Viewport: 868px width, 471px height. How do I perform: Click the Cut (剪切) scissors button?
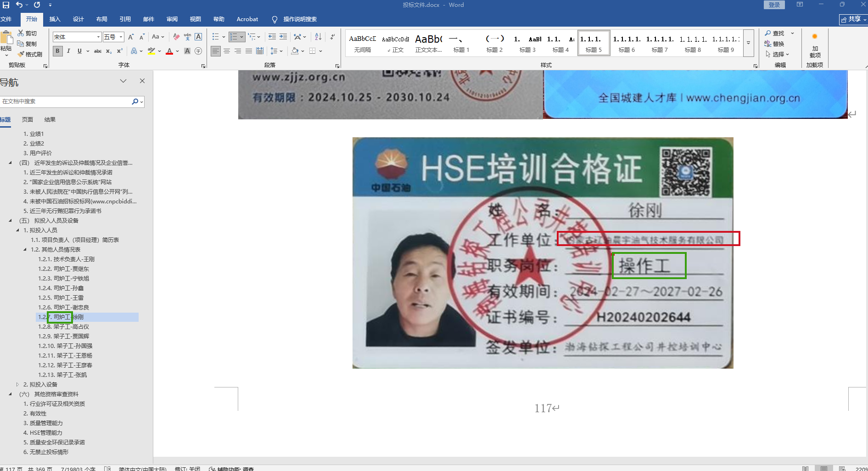coord(27,33)
